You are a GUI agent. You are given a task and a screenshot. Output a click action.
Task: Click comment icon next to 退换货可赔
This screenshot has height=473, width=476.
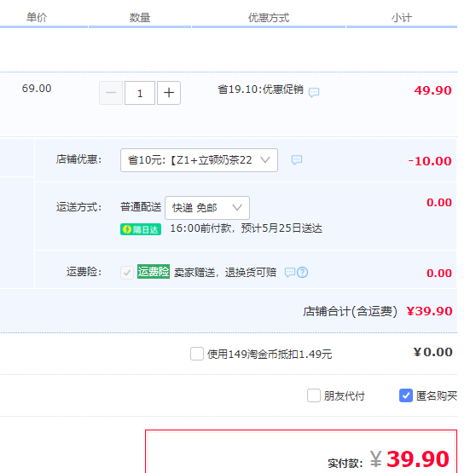click(290, 272)
